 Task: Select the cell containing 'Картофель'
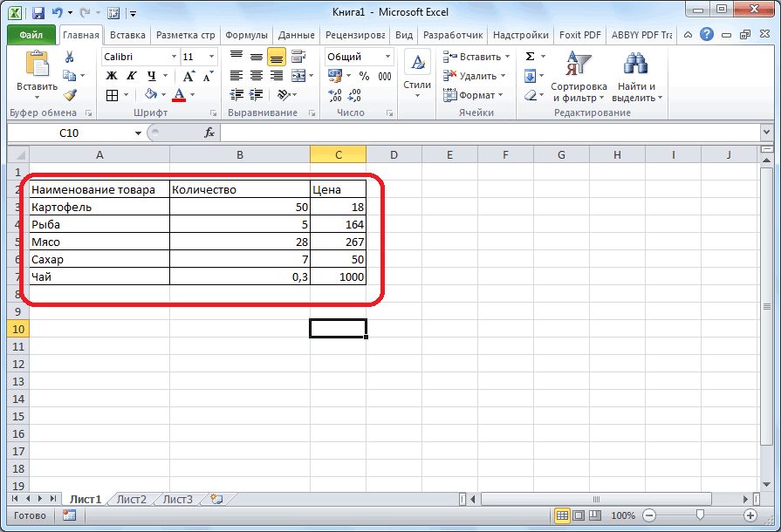coord(99,207)
